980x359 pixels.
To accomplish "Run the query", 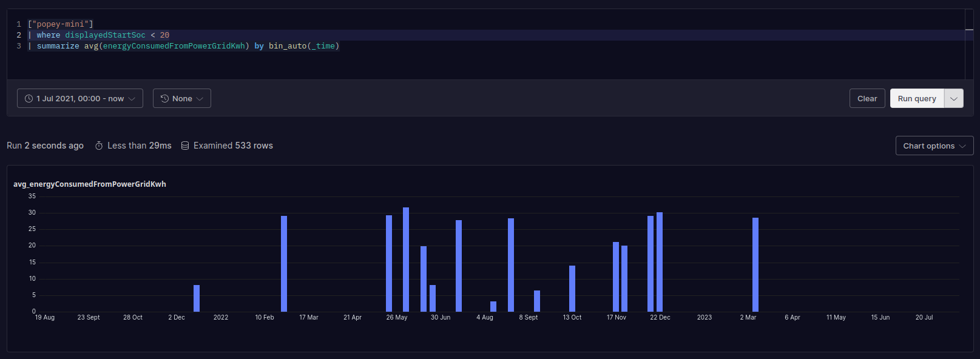I will click(x=917, y=98).
